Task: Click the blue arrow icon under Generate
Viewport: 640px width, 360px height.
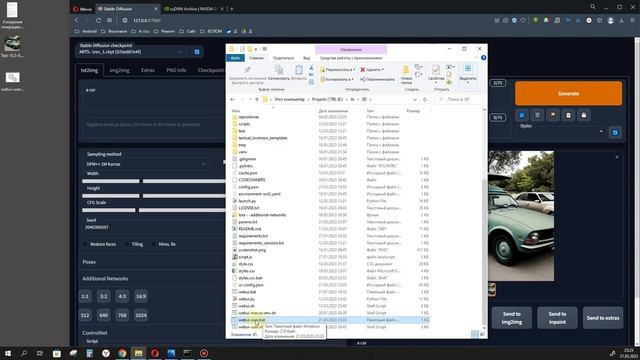Action: pos(522,116)
